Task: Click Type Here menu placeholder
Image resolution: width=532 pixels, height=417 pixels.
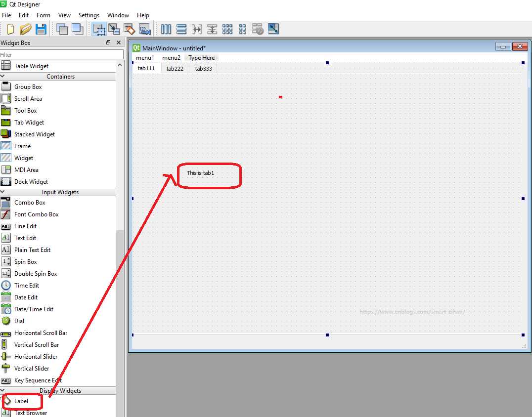Action: (x=202, y=58)
